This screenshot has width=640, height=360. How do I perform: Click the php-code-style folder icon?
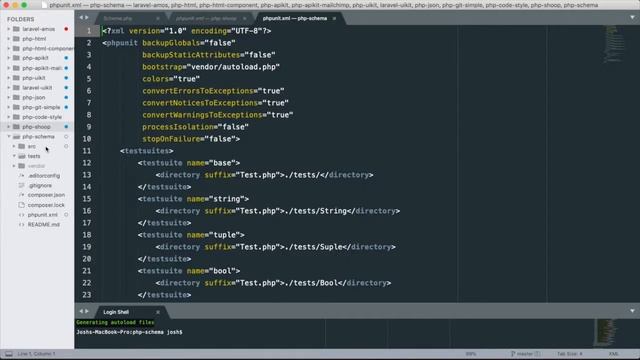(x=16, y=117)
